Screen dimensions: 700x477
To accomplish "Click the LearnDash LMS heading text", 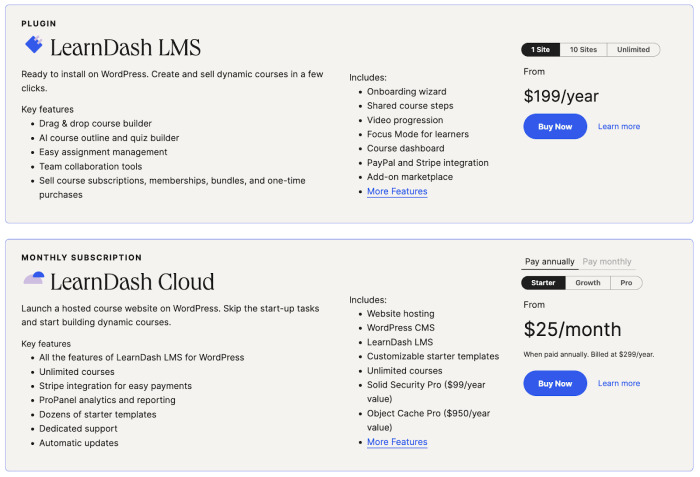I will click(x=125, y=47).
